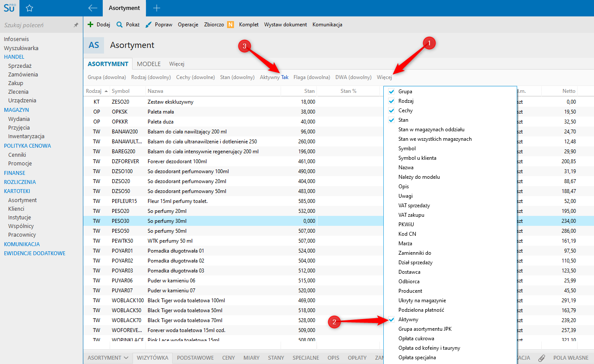Click the orange N badge by Zbiorczo

[x=231, y=25]
